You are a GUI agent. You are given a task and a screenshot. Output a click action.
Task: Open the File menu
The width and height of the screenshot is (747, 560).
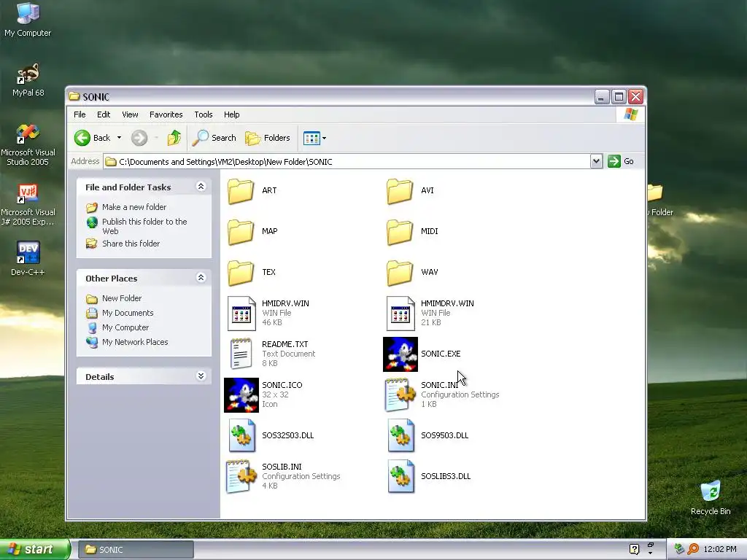tap(80, 114)
